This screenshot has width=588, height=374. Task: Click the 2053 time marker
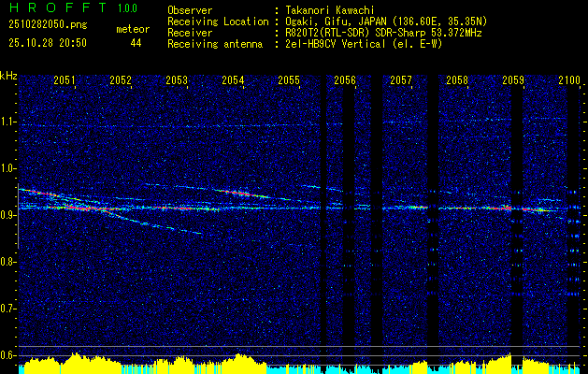177,79
